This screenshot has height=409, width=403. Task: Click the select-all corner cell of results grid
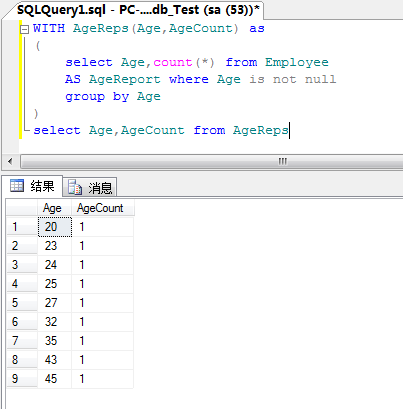[22, 208]
